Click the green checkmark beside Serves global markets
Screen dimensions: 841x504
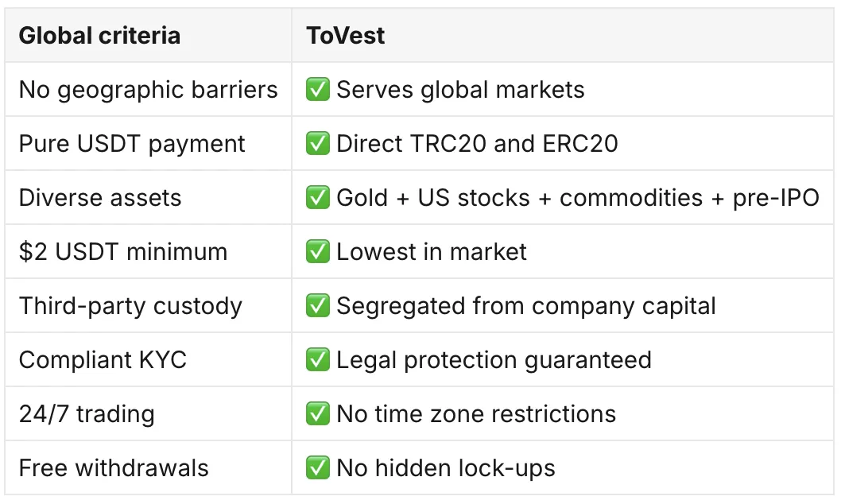coord(317,89)
